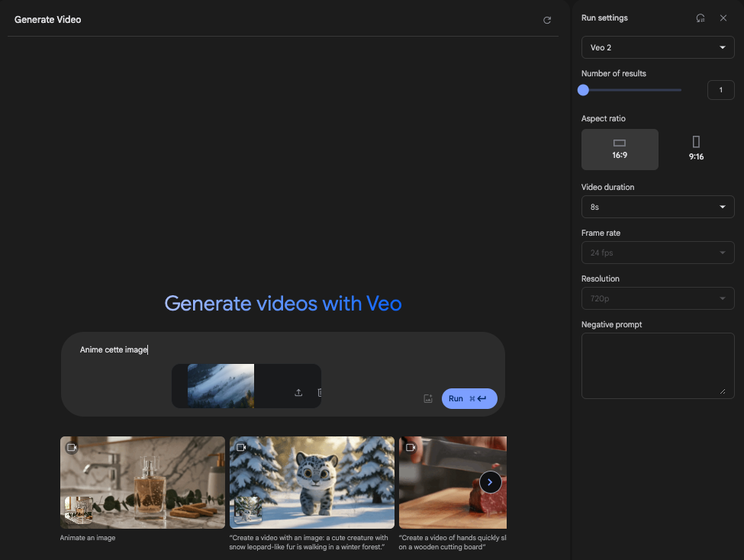The height and width of the screenshot is (560, 744).
Task: Click the Number of results value box
Action: [720, 90]
